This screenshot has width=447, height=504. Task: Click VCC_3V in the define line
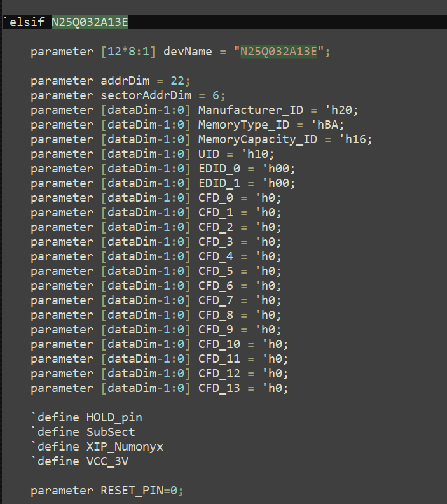pos(107,461)
